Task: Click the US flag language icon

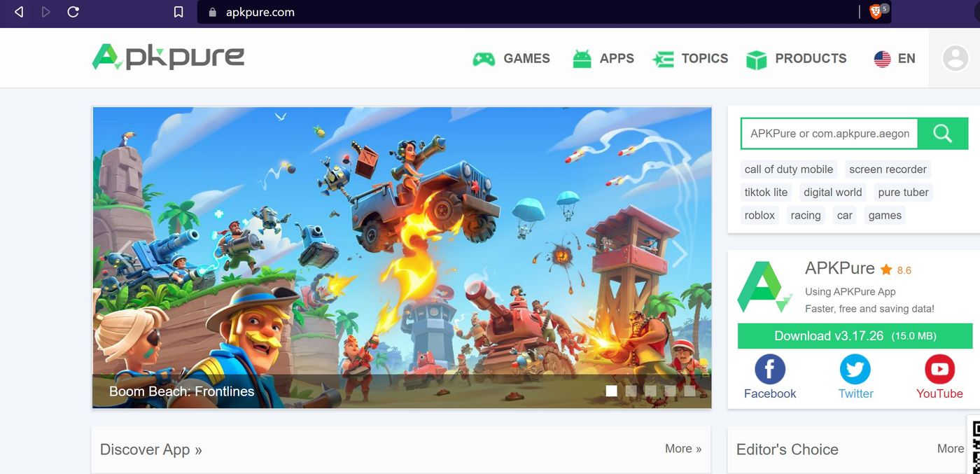Action: pyautogui.click(x=882, y=59)
